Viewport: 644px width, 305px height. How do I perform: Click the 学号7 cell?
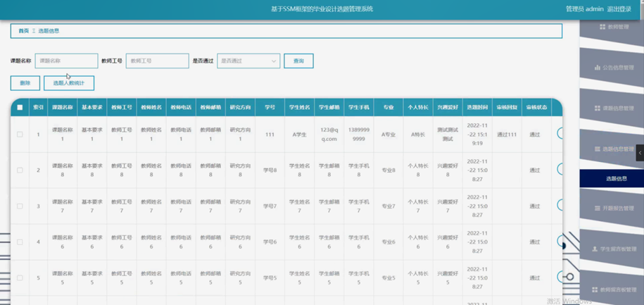tap(270, 206)
